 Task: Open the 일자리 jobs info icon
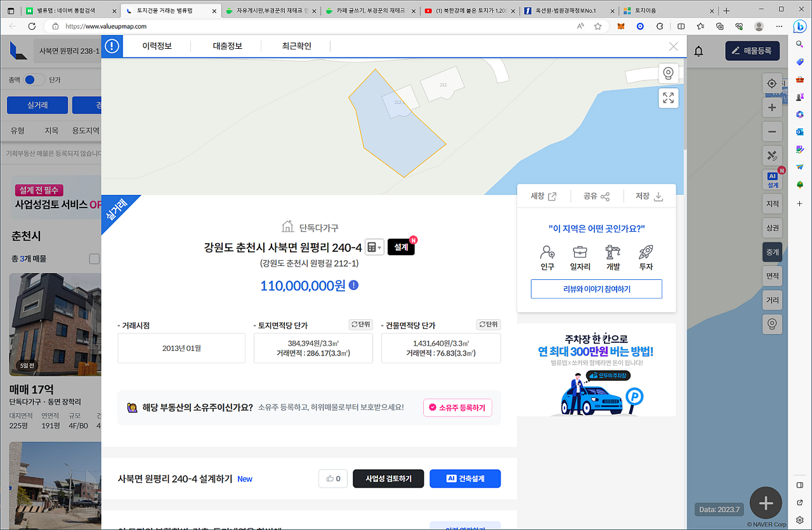(580, 258)
